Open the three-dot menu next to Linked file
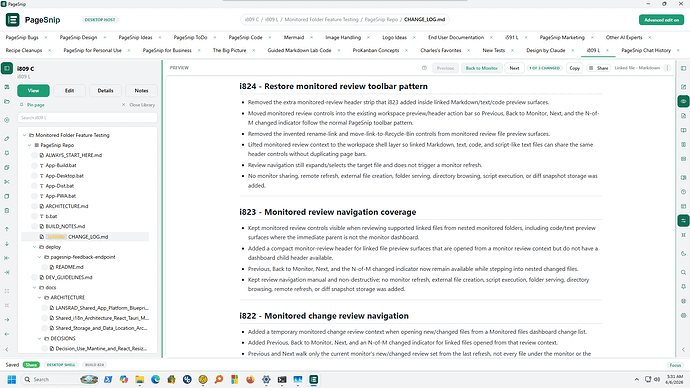This screenshot has height=388, width=690. (x=667, y=68)
